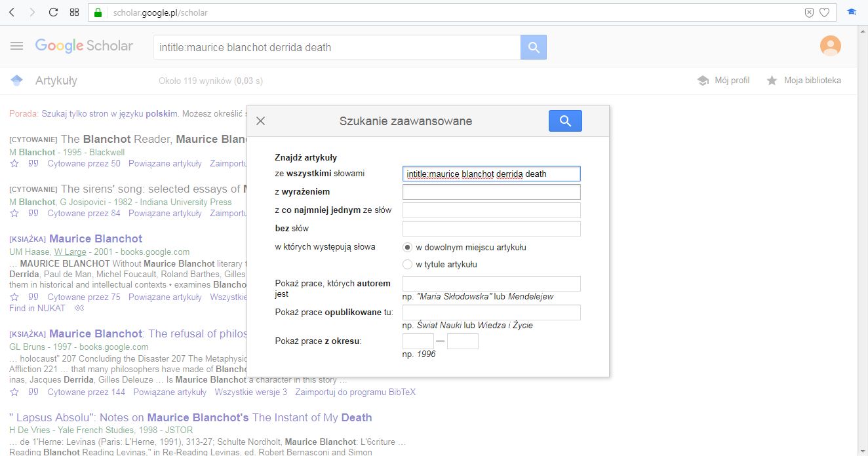Star the sirens' song result

click(x=14, y=213)
